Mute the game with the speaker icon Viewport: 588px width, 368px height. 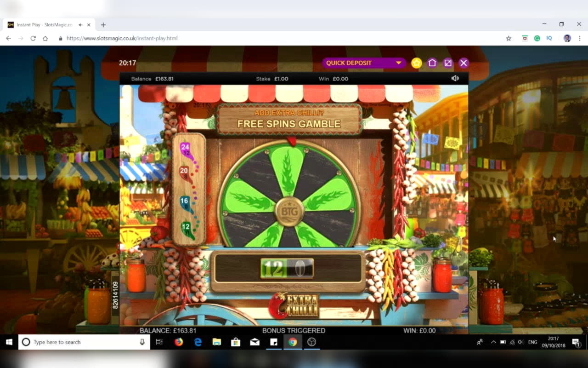click(x=455, y=79)
